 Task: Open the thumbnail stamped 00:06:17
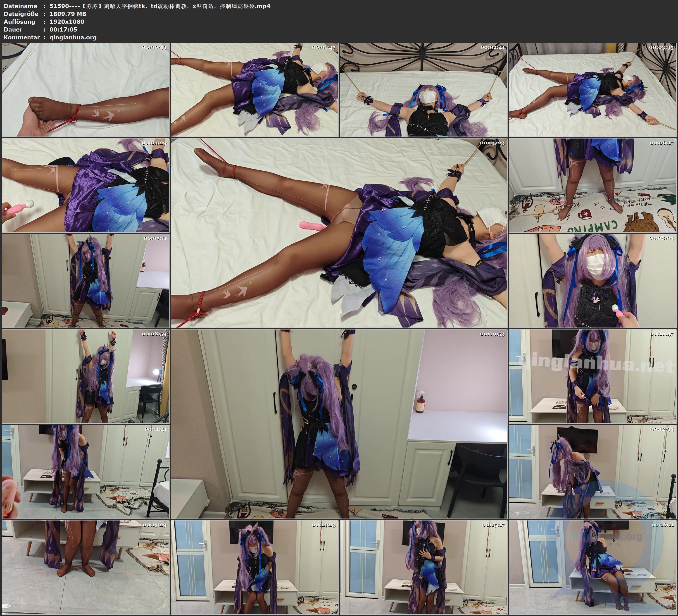point(592,185)
